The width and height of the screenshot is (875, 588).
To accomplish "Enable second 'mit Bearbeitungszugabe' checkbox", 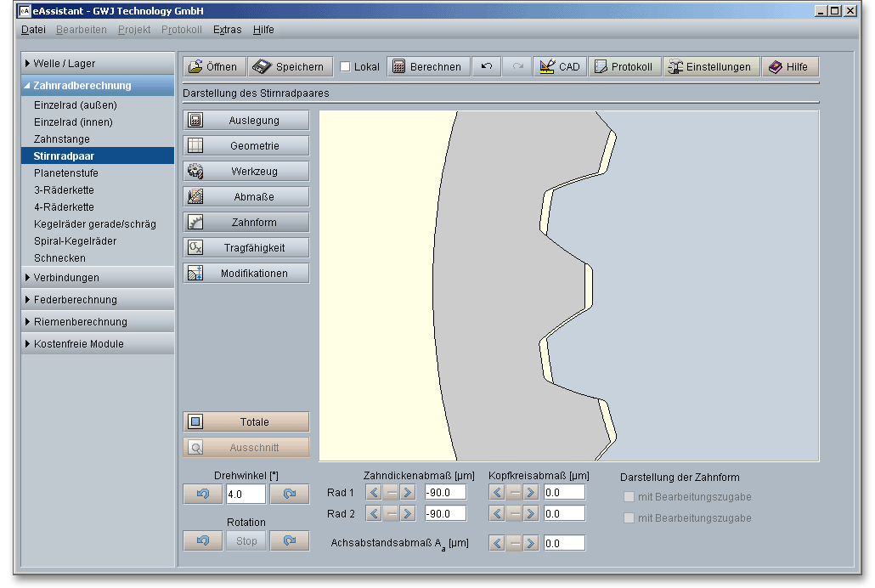I will [629, 517].
